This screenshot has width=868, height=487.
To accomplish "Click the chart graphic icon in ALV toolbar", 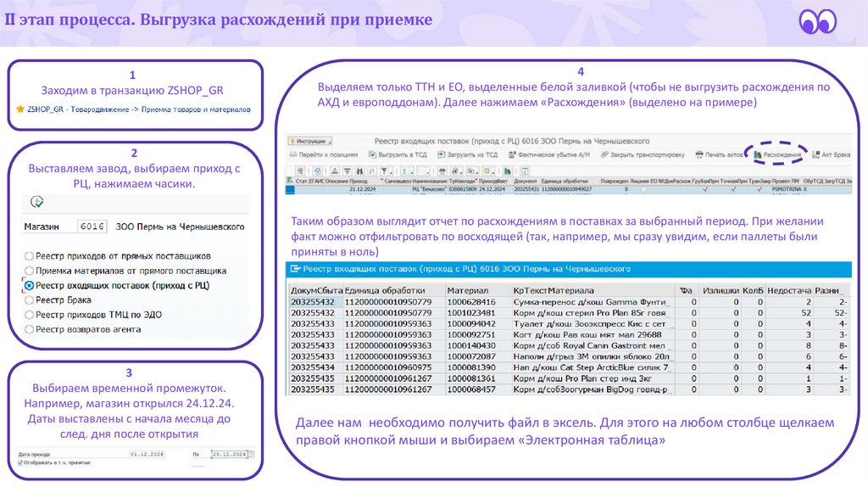I will tap(508, 171).
